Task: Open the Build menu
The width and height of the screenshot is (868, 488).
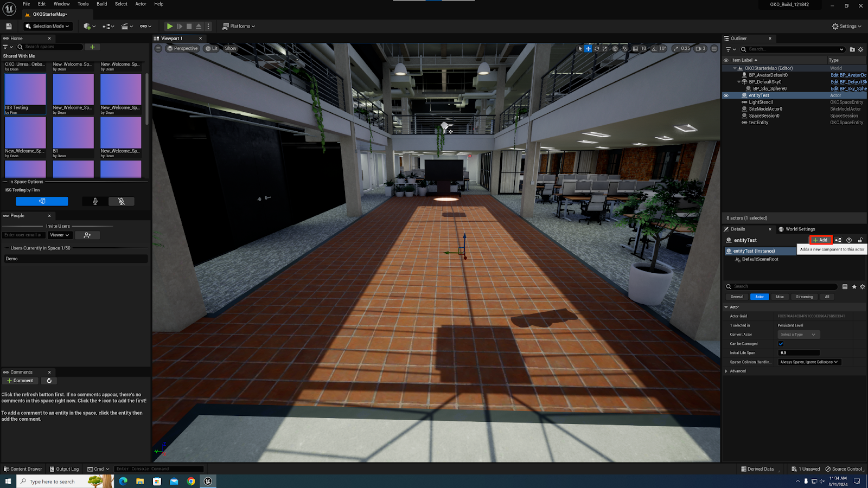Action: pos(101,4)
